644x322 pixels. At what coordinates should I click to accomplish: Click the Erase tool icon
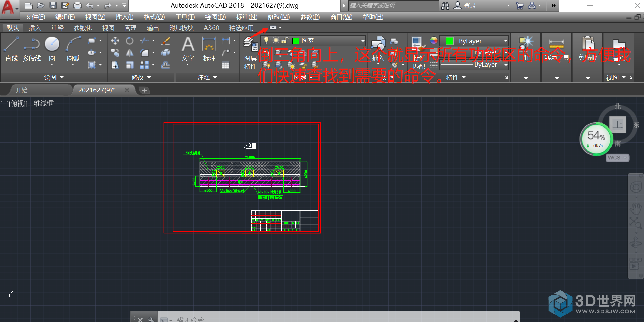pos(165,41)
